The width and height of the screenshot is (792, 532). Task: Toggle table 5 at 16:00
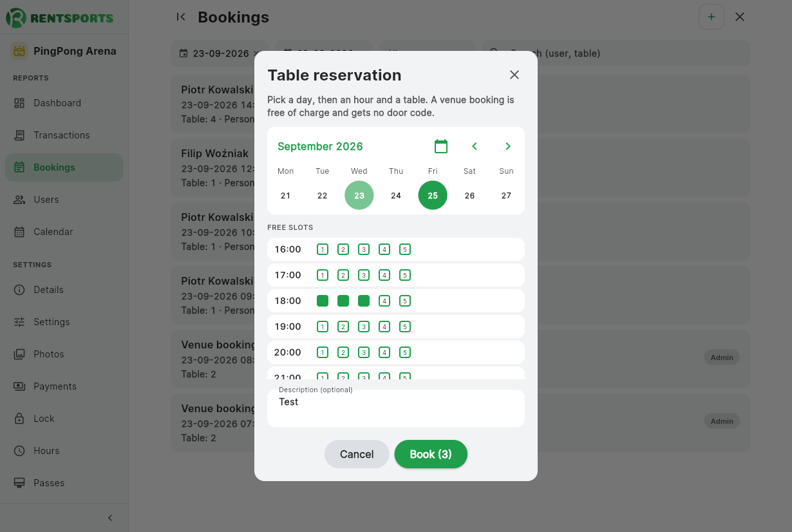click(x=405, y=249)
